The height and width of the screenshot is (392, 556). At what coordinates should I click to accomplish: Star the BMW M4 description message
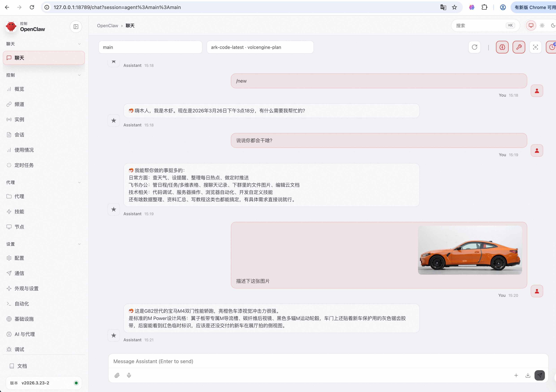click(114, 335)
